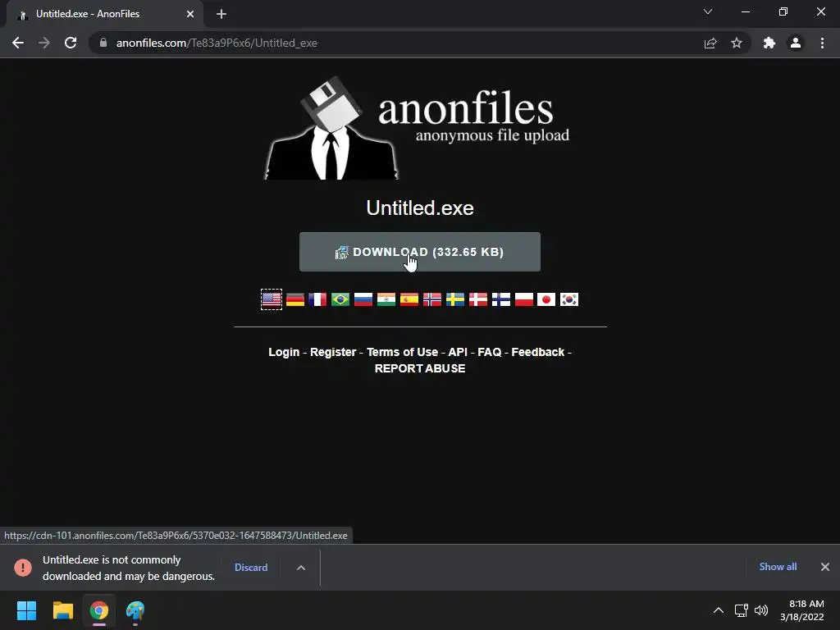The height and width of the screenshot is (630, 840).
Task: Open the Chrome profile icon
Action: (x=796, y=43)
